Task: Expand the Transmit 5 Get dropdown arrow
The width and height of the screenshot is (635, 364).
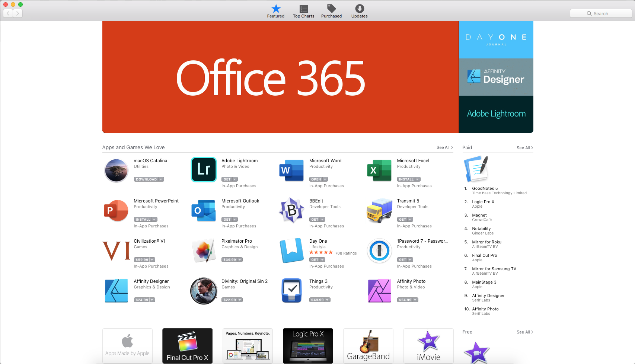Action: (x=410, y=220)
